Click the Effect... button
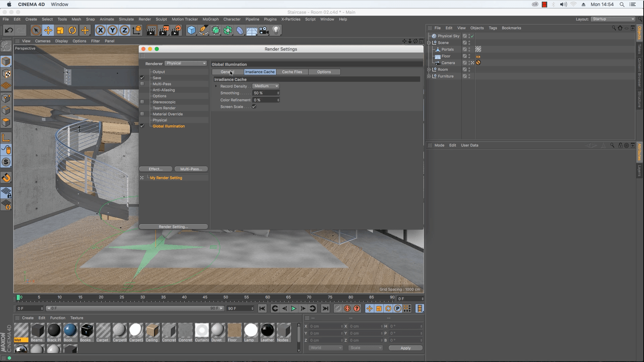 [x=155, y=169]
